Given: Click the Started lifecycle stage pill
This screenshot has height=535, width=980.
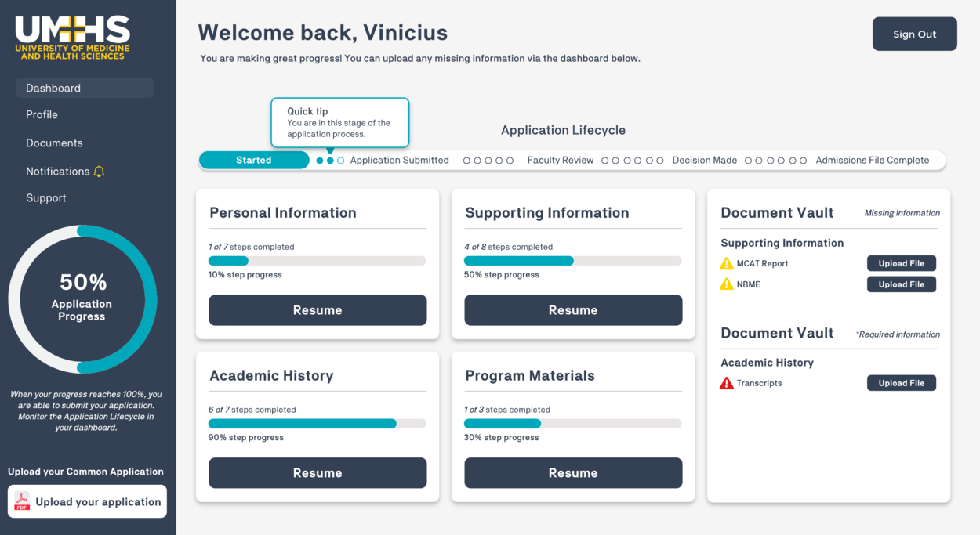Looking at the screenshot, I should pyautogui.click(x=254, y=160).
